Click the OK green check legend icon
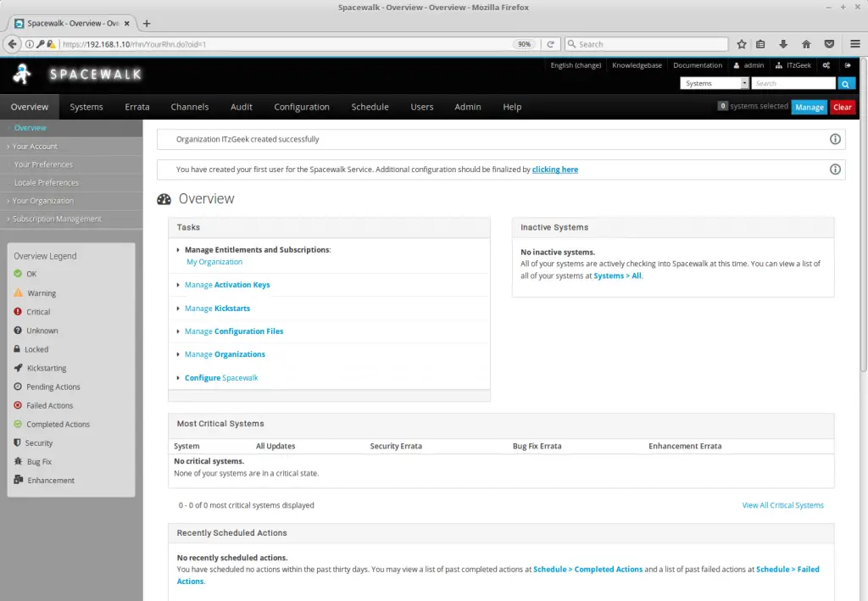This screenshot has height=601, width=868. [18, 274]
